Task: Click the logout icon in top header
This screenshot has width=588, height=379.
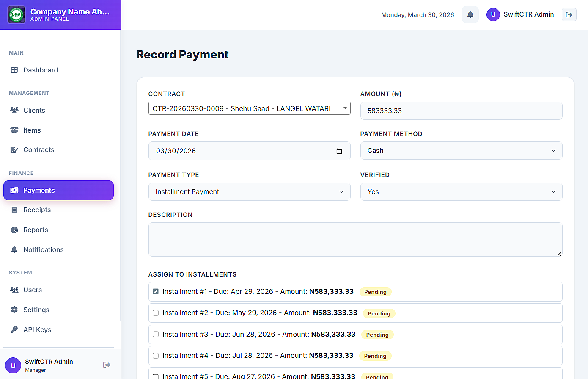Action: [569, 14]
